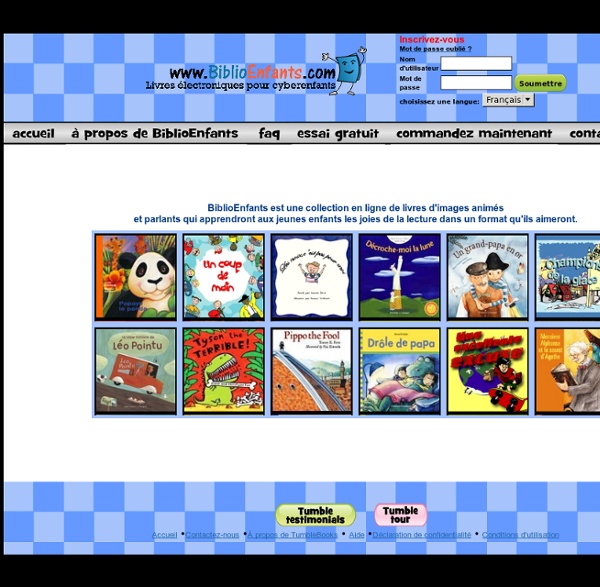Open À propos de TumbleBooks link
600x587 pixels.
(x=292, y=535)
